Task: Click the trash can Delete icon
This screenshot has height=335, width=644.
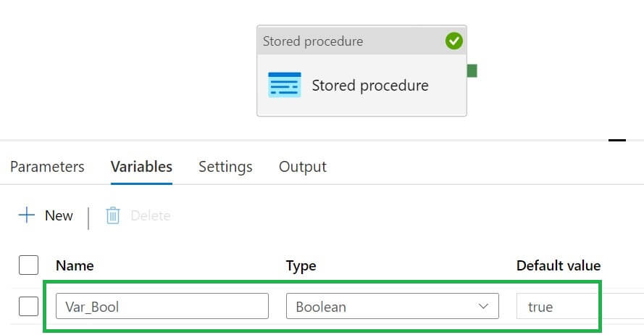Action: tap(113, 215)
